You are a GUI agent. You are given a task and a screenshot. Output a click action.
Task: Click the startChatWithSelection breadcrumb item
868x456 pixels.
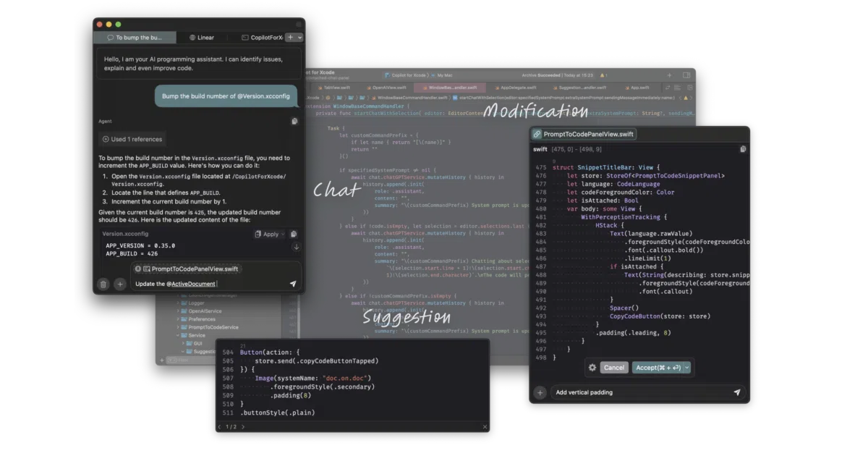pos(564,97)
